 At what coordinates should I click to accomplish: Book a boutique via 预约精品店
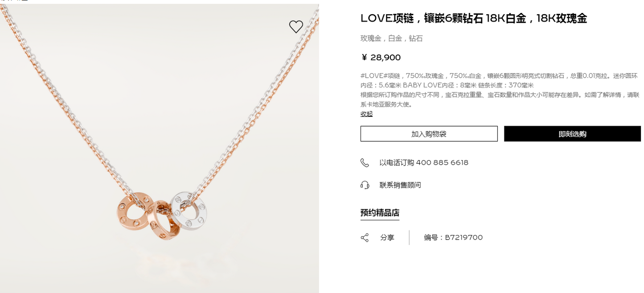(x=380, y=213)
